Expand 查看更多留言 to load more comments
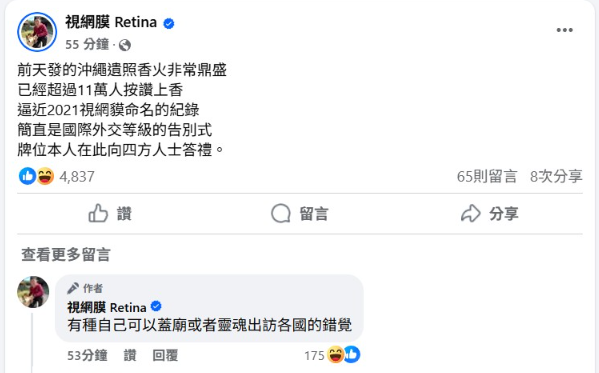 click(x=66, y=255)
